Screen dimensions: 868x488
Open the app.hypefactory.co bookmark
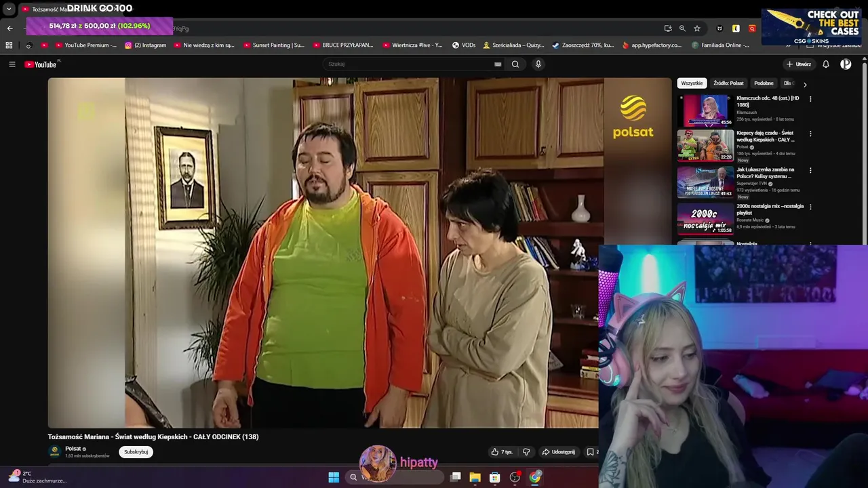tap(651, 45)
